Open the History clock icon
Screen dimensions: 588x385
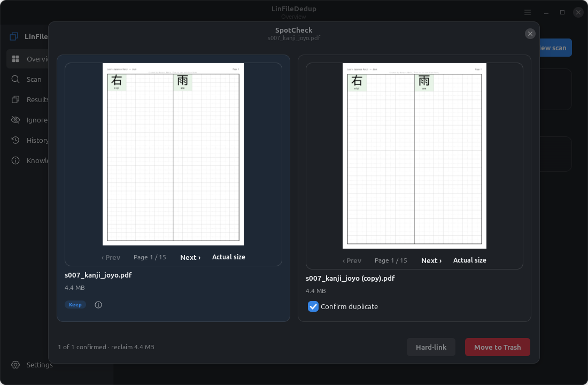tap(16, 140)
